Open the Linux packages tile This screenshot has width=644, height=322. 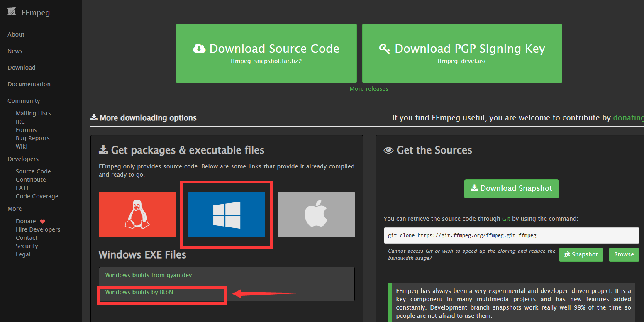point(137,215)
